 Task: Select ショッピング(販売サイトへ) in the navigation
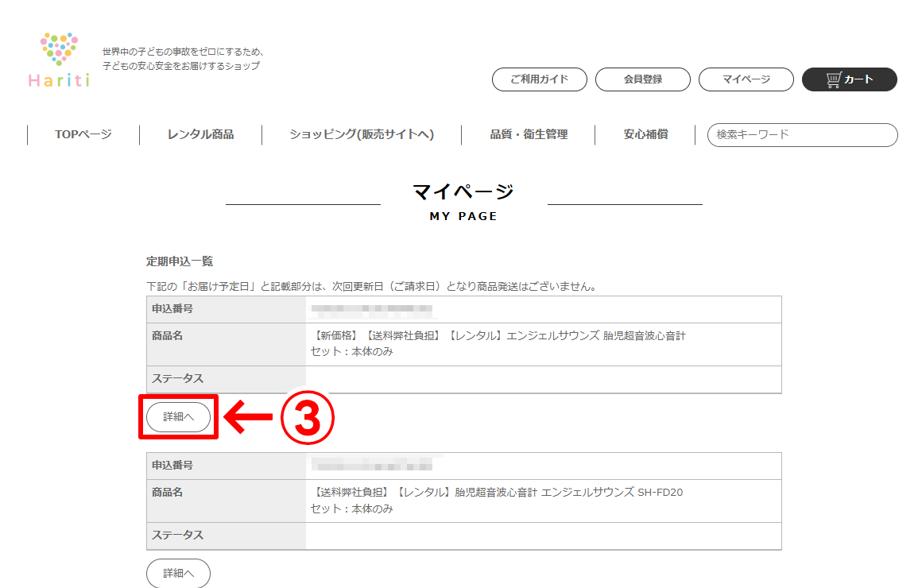click(362, 134)
